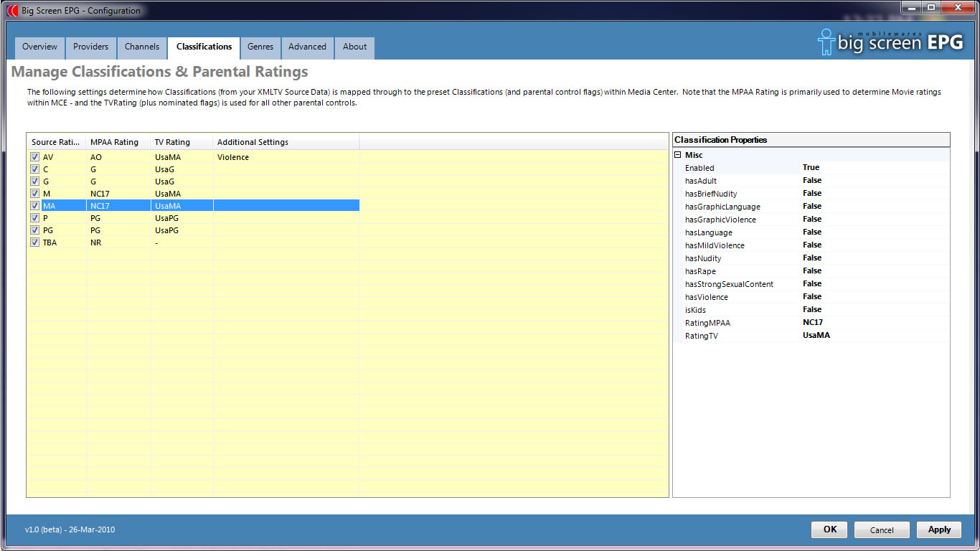This screenshot has height=551, width=980.
Task: Select the Classifications tab
Action: point(204,47)
